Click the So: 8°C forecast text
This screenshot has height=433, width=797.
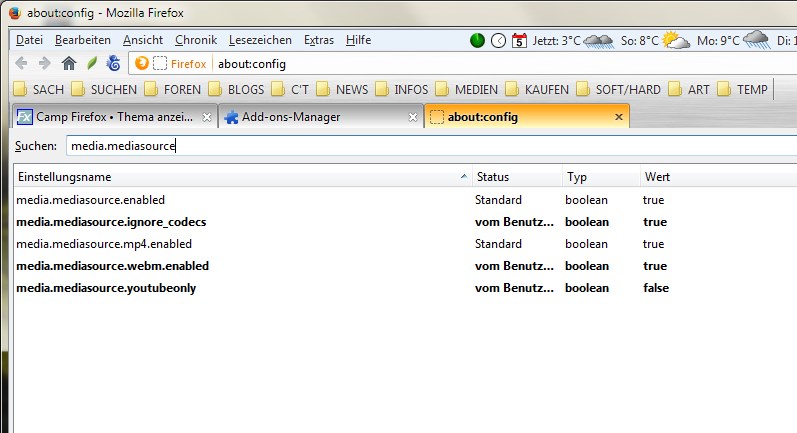(x=640, y=41)
